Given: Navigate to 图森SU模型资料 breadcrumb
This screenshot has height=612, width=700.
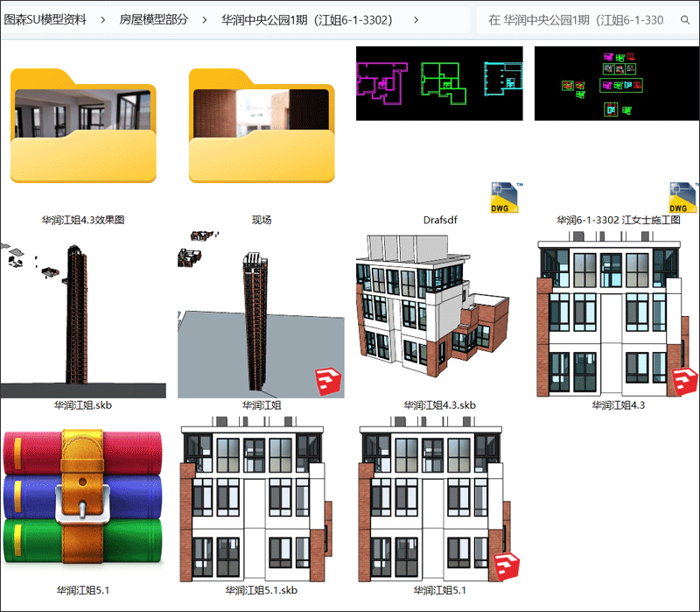Looking at the screenshot, I should coord(45,19).
